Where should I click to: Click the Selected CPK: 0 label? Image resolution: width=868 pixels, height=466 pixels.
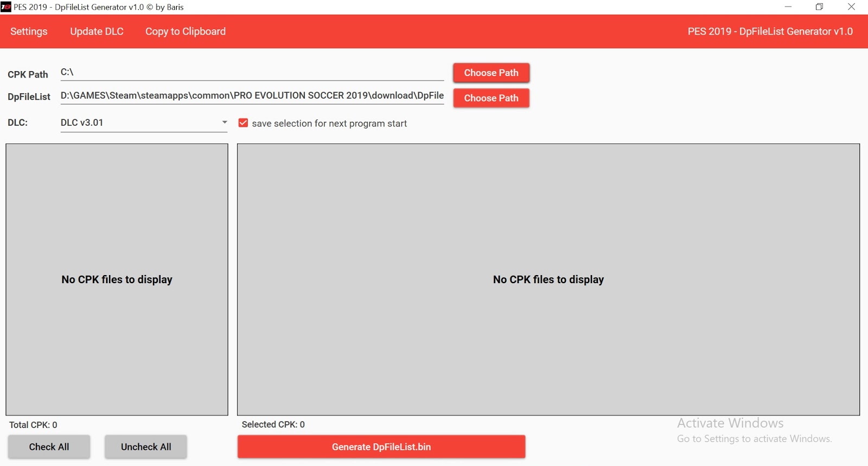(273, 424)
